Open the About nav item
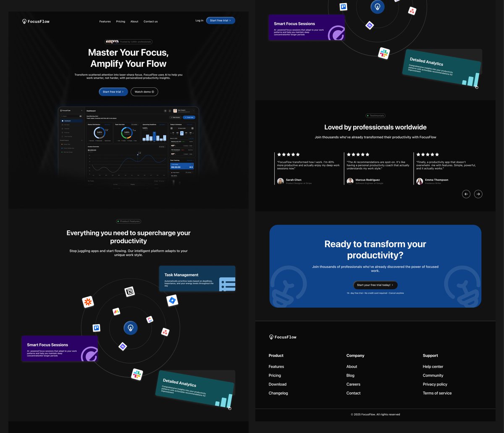The height and width of the screenshot is (433, 504). click(x=134, y=21)
